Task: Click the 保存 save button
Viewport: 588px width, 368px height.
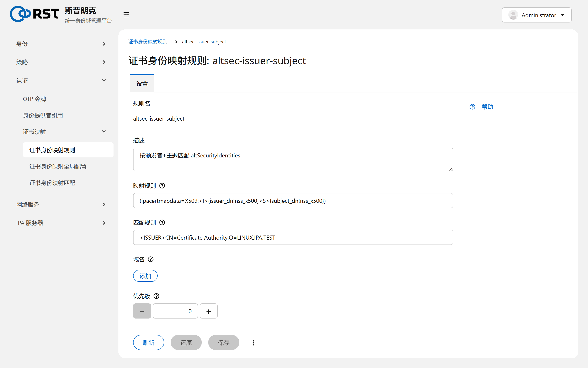Action: [x=224, y=342]
